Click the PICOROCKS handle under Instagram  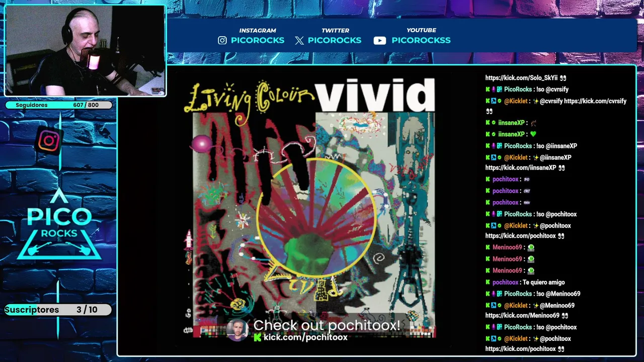point(258,40)
